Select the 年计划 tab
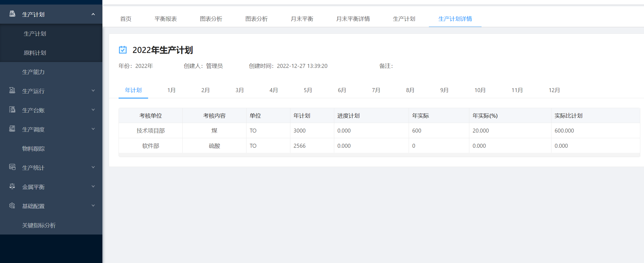Image resolution: width=644 pixels, height=263 pixels. pyautogui.click(x=133, y=90)
